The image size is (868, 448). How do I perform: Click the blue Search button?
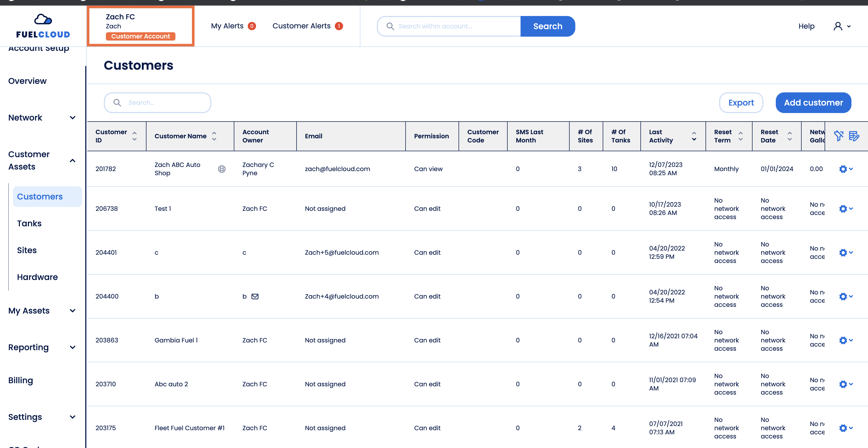548,26
